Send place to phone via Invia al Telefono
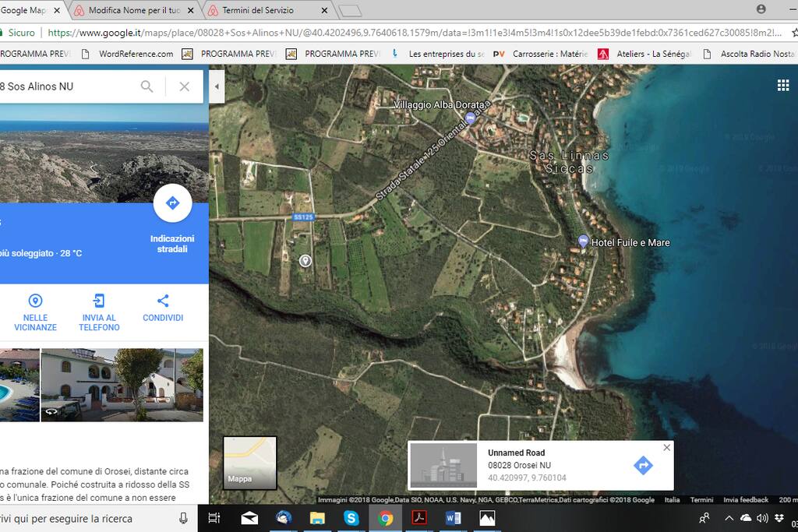This screenshot has height=532, width=798. [x=99, y=313]
